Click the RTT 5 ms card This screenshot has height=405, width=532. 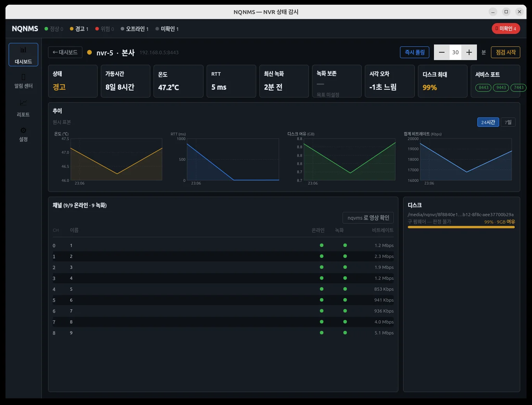click(231, 81)
